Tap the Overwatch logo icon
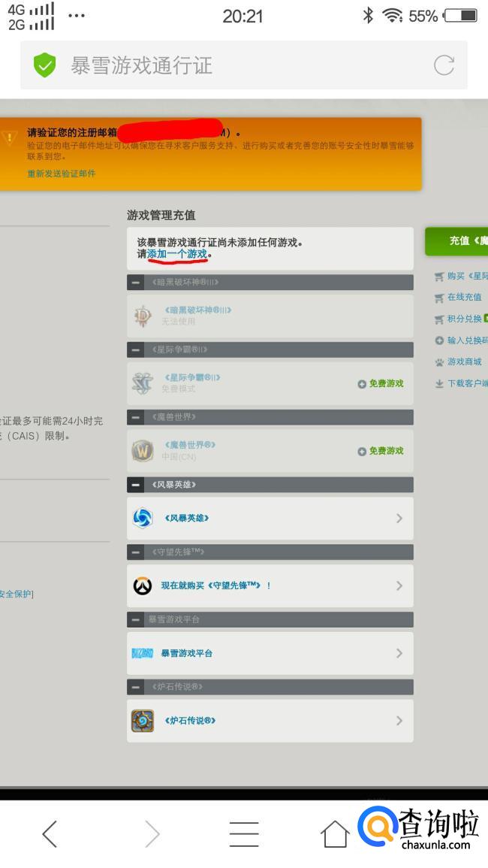The width and height of the screenshot is (488, 868). coord(143,585)
